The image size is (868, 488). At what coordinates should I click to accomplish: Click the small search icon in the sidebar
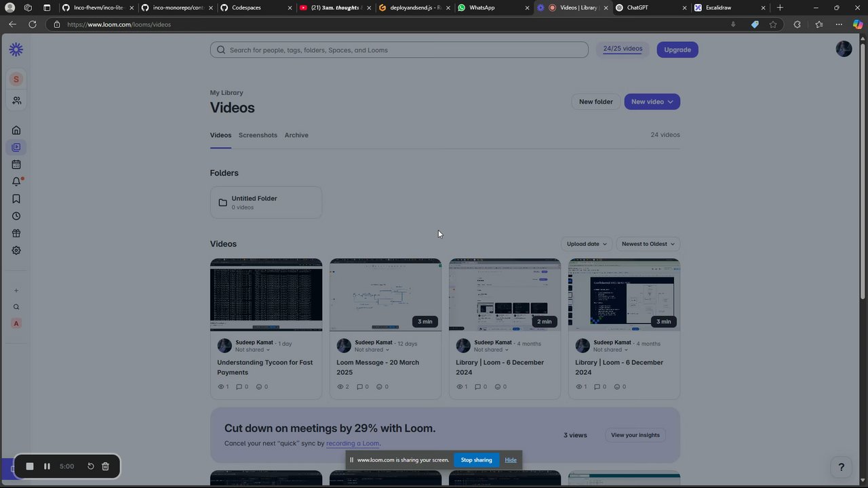pyautogui.click(x=16, y=307)
